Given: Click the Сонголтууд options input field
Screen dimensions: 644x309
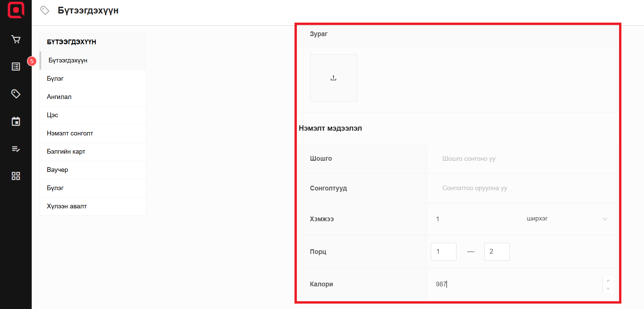Looking at the screenshot, I should point(521,188).
